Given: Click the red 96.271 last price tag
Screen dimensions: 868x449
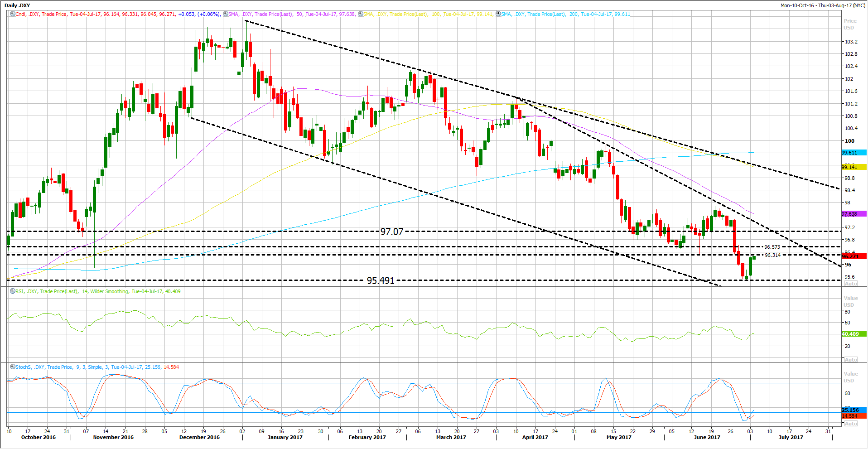Looking at the screenshot, I should (x=854, y=256).
